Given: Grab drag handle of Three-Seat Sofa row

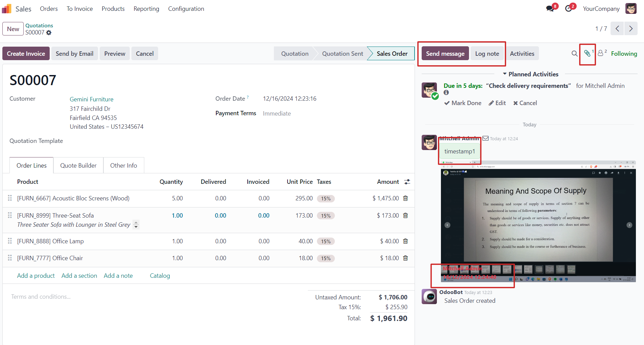Looking at the screenshot, I should point(10,215).
